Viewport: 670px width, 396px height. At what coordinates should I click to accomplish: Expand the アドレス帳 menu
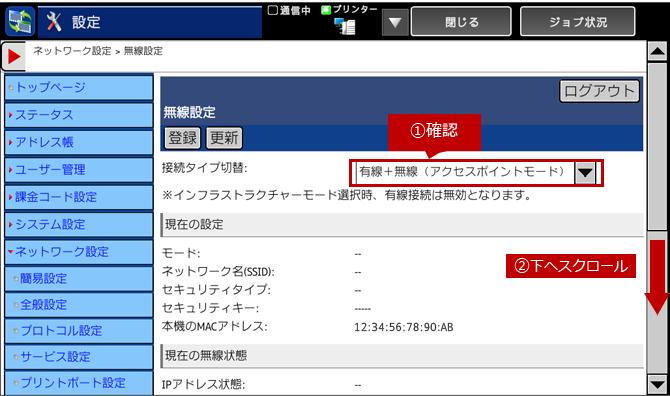pos(79,142)
